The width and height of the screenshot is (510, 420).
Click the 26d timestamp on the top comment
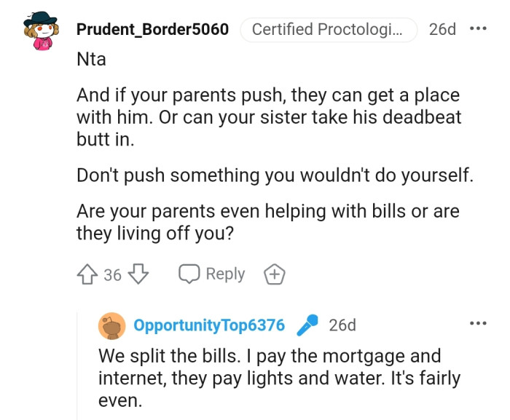pos(442,30)
